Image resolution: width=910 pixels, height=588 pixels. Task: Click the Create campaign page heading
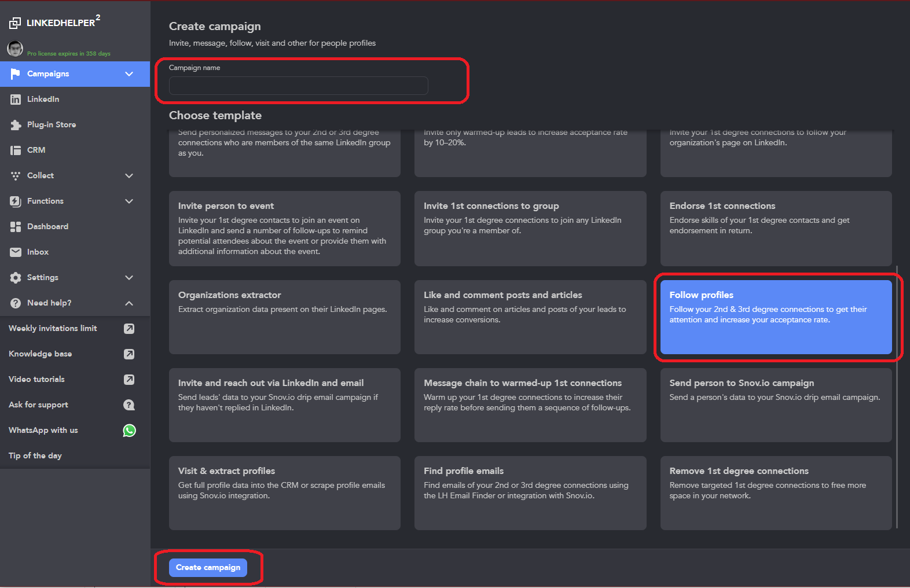click(215, 27)
